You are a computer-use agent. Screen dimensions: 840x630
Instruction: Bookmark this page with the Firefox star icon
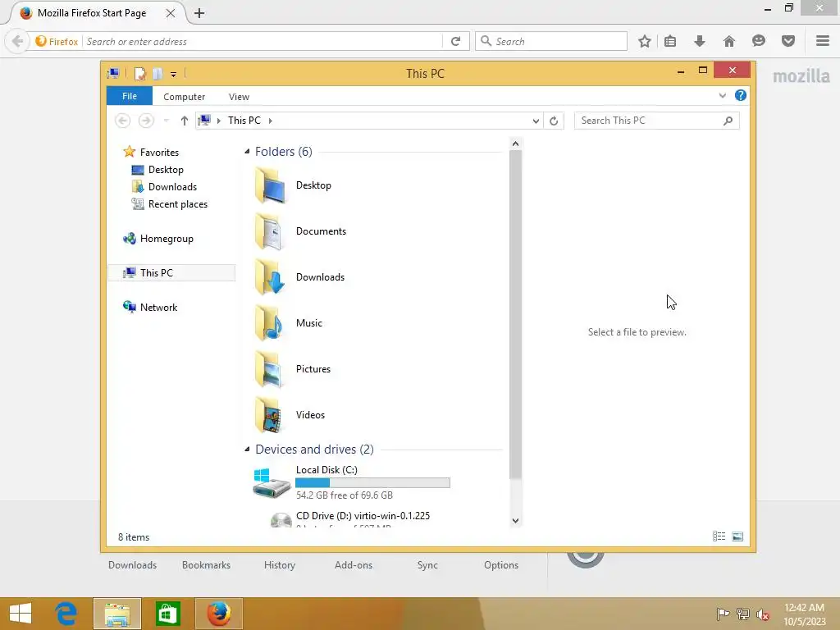click(x=645, y=41)
